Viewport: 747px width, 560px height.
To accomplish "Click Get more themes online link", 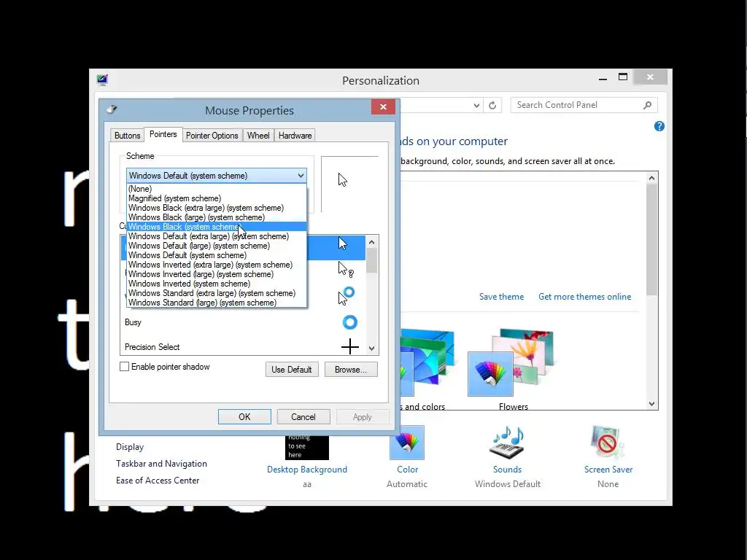I will pyautogui.click(x=584, y=297).
